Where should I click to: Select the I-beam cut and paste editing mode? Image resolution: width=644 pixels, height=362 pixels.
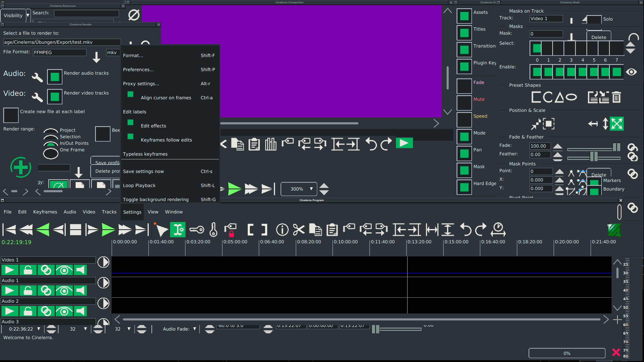tap(178, 230)
